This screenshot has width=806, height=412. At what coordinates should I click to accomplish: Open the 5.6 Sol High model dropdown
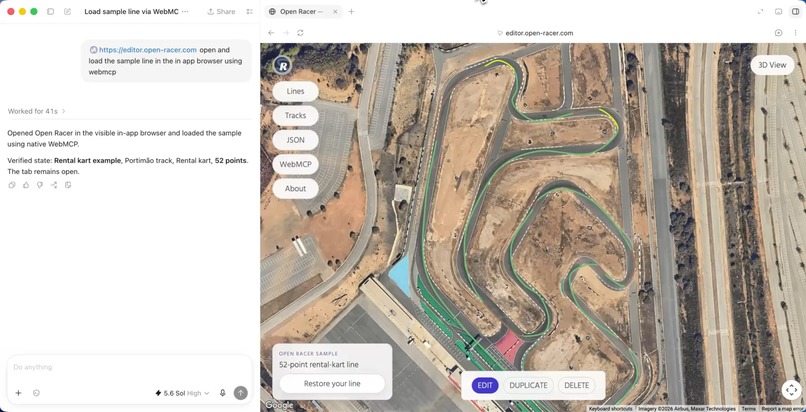point(182,393)
